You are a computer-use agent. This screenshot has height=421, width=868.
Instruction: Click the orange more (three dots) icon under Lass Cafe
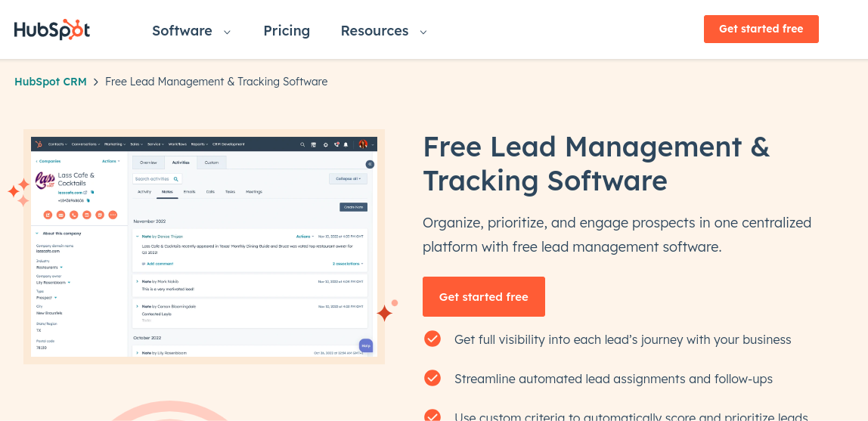pos(113,215)
